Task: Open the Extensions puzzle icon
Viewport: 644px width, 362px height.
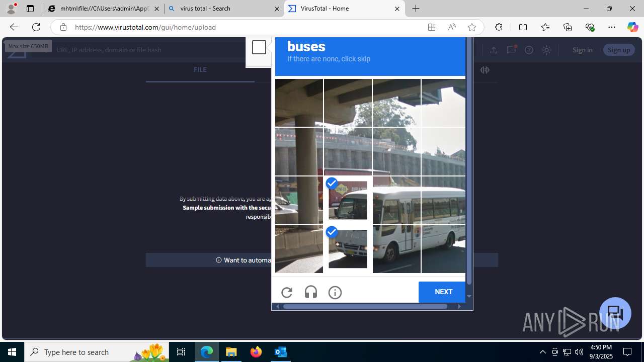Action: point(499,27)
